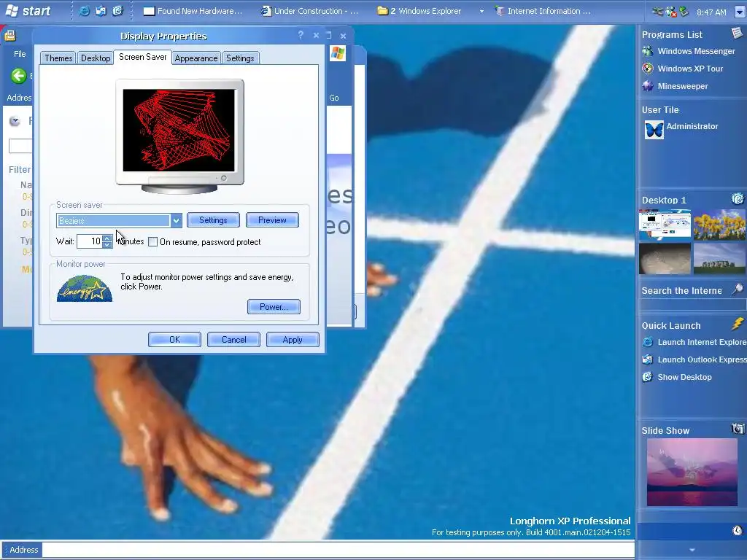
Task: Switch to Found New Hardware taskbar item
Action: [x=193, y=11]
